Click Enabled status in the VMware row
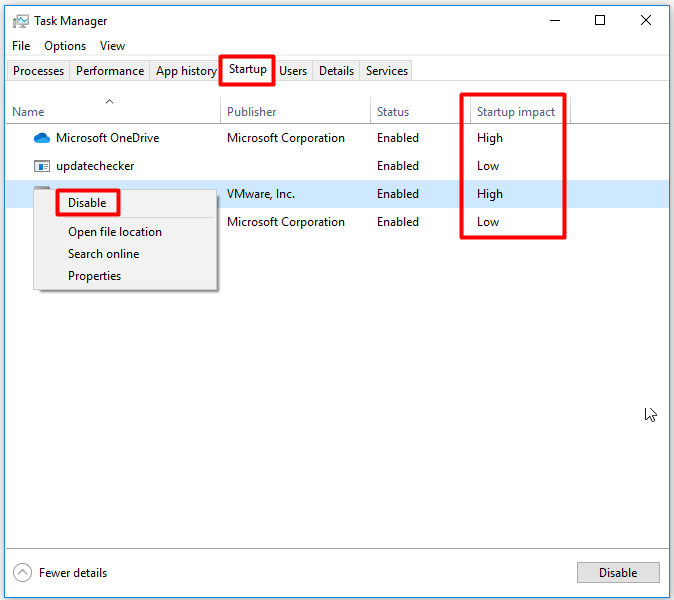This screenshot has width=674, height=600. 398,194
